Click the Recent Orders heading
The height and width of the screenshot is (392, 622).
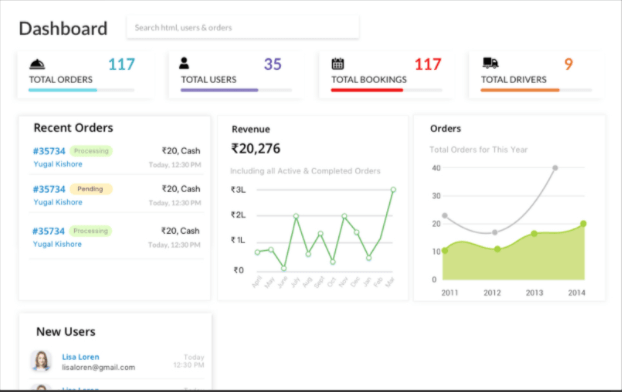coord(73,128)
